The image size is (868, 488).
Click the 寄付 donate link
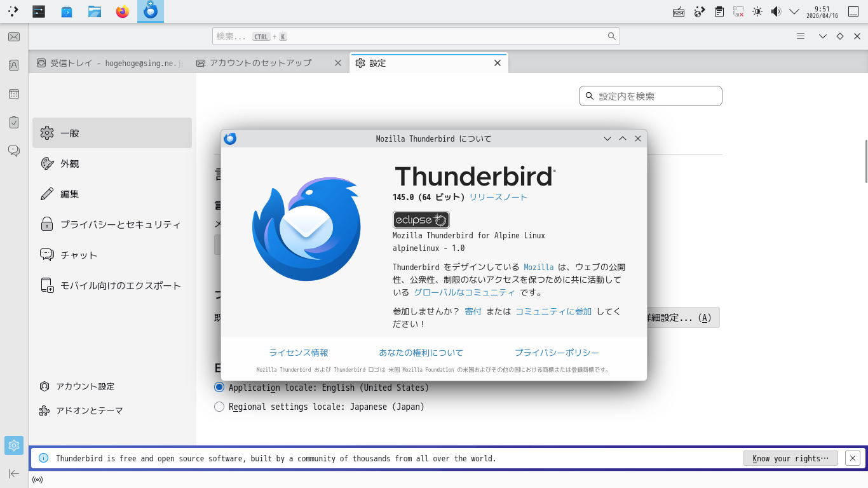(473, 311)
